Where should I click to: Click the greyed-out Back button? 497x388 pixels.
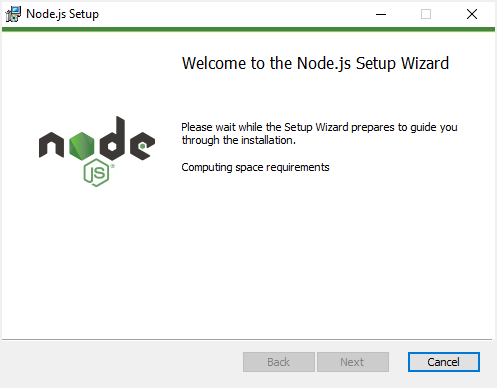pos(279,362)
